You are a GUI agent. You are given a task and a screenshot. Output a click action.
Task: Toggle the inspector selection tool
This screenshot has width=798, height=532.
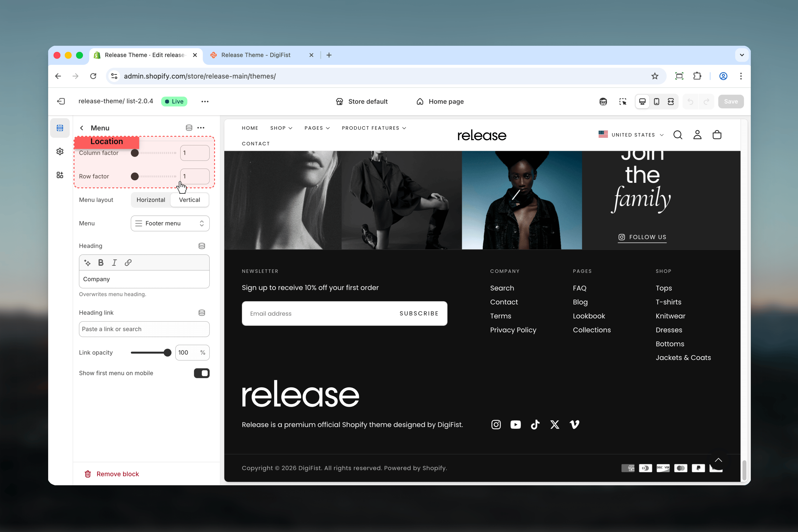pyautogui.click(x=623, y=101)
